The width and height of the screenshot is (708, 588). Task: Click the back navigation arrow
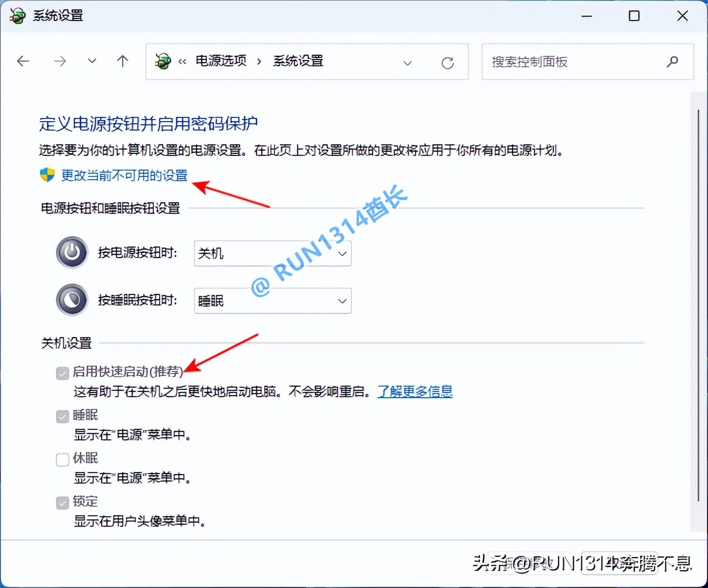click(x=23, y=61)
